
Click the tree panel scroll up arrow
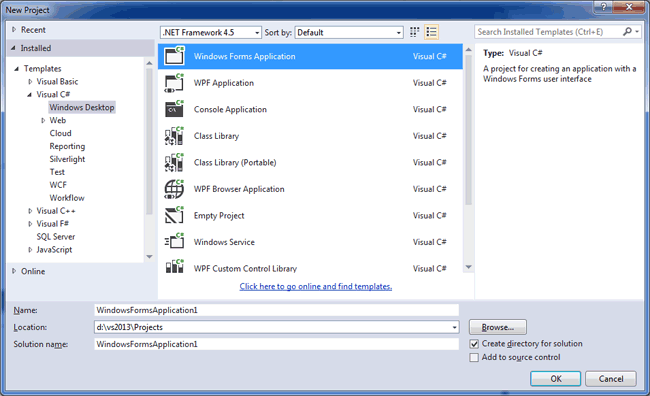[x=149, y=63]
